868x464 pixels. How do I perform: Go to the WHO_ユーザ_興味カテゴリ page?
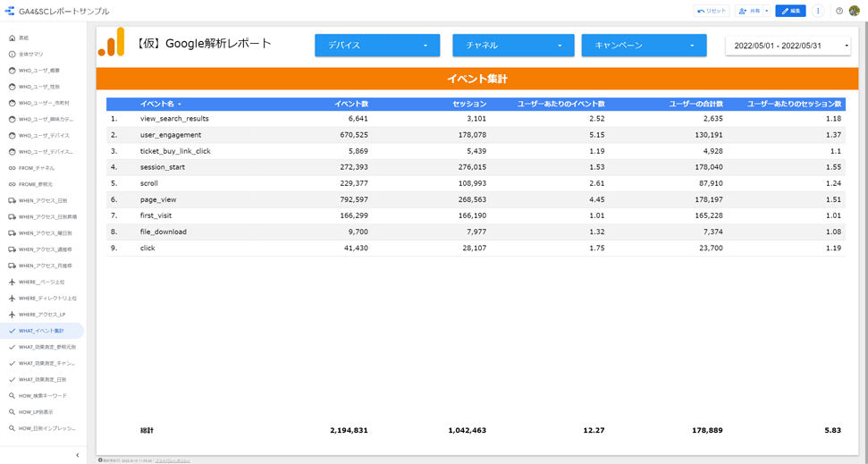coord(46,120)
